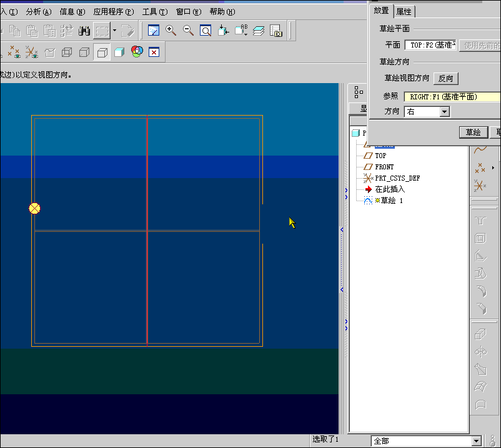Click the Reorient view icon
This screenshot has width=501, height=448.
[223, 31]
